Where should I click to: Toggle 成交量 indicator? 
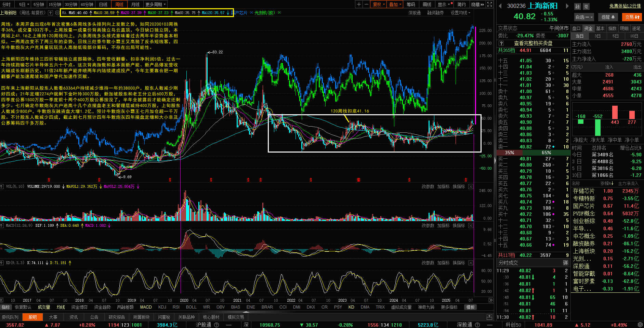tap(44, 307)
